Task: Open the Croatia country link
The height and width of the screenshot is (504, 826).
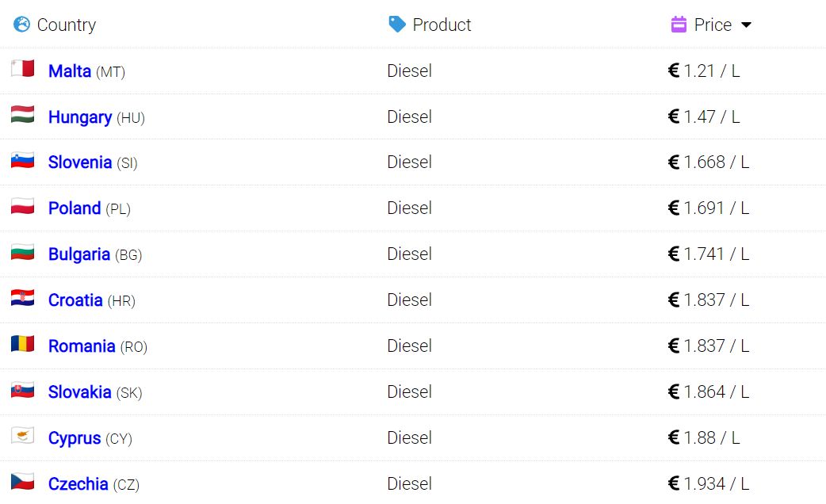Action: tap(75, 300)
